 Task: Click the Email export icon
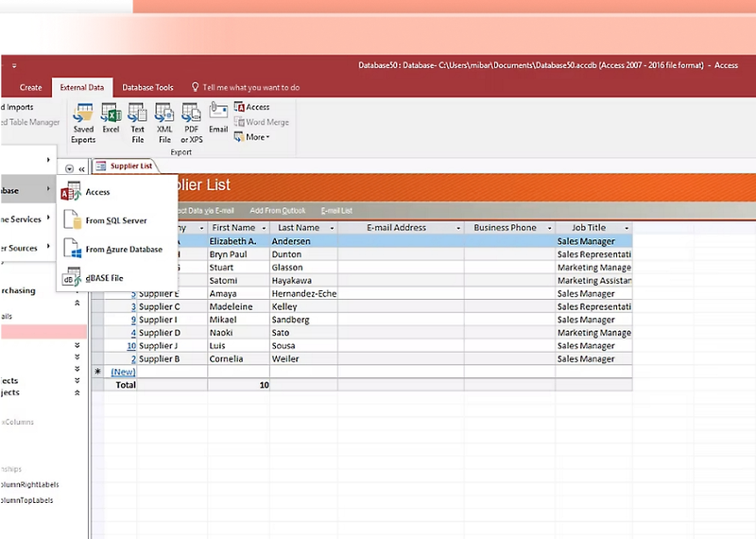[x=218, y=118]
